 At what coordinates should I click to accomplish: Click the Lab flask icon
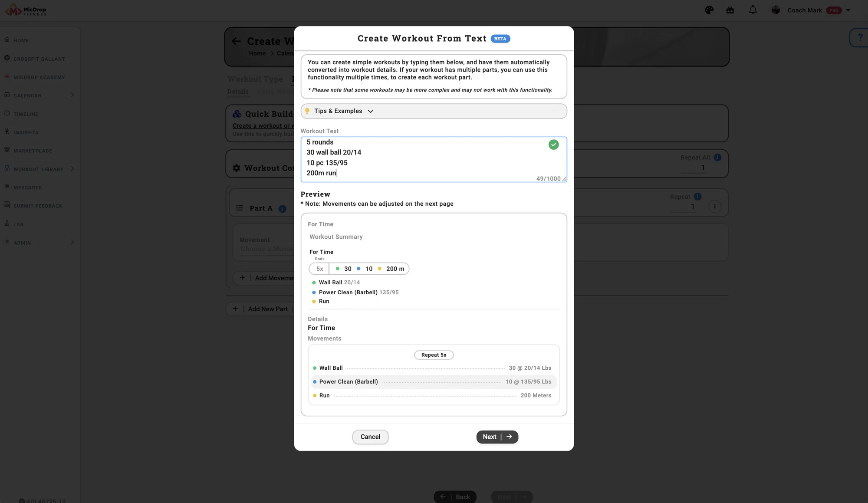[7, 223]
